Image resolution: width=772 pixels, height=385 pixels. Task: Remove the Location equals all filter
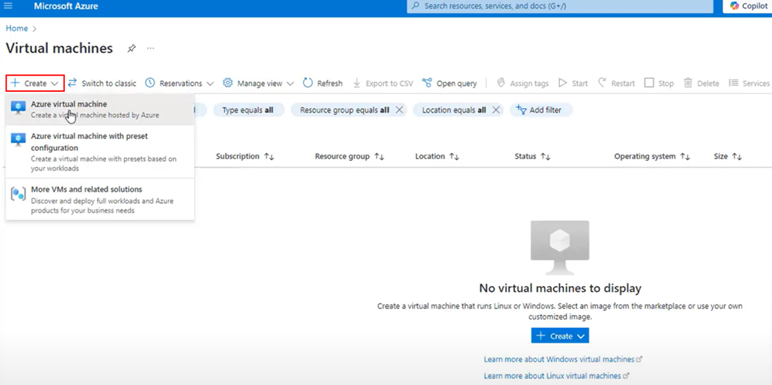[x=496, y=110]
